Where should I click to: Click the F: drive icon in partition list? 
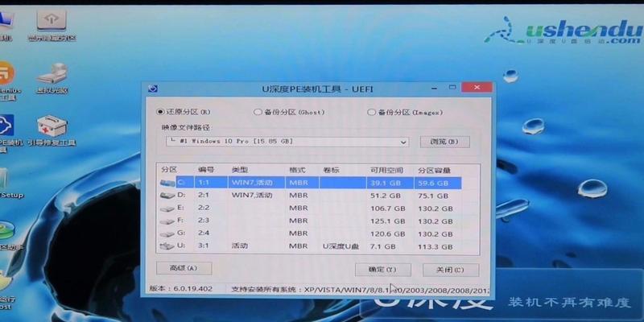click(167, 221)
